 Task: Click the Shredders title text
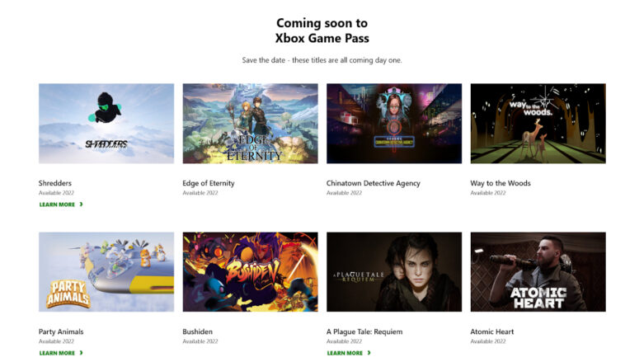(55, 183)
